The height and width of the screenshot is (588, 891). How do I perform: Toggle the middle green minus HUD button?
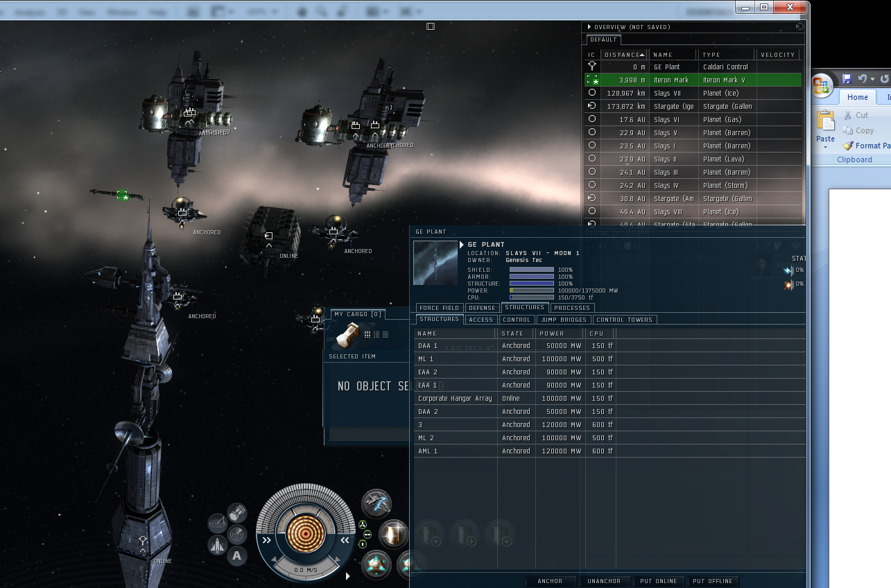click(x=367, y=535)
